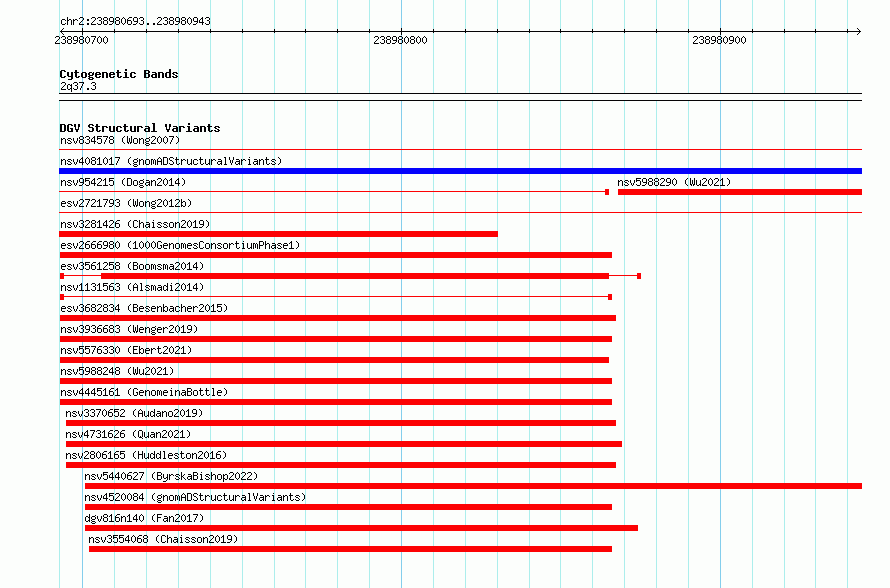Viewport: 890px width, 588px height.
Task: Select the red bar for nsv3370652
Action: [x=341, y=423]
